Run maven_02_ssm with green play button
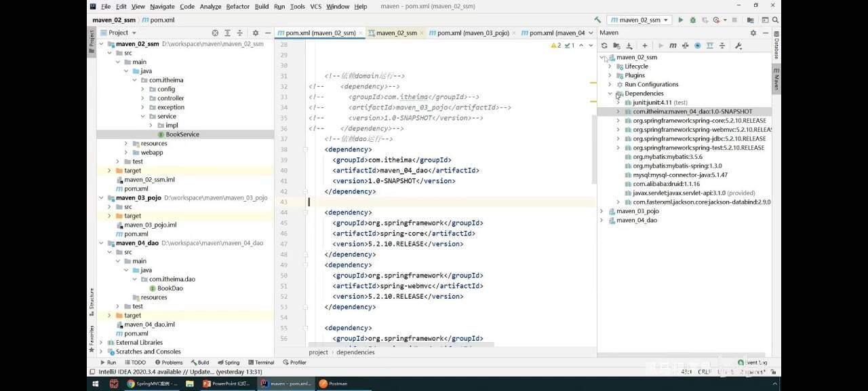The width and height of the screenshot is (868, 391). point(681,20)
